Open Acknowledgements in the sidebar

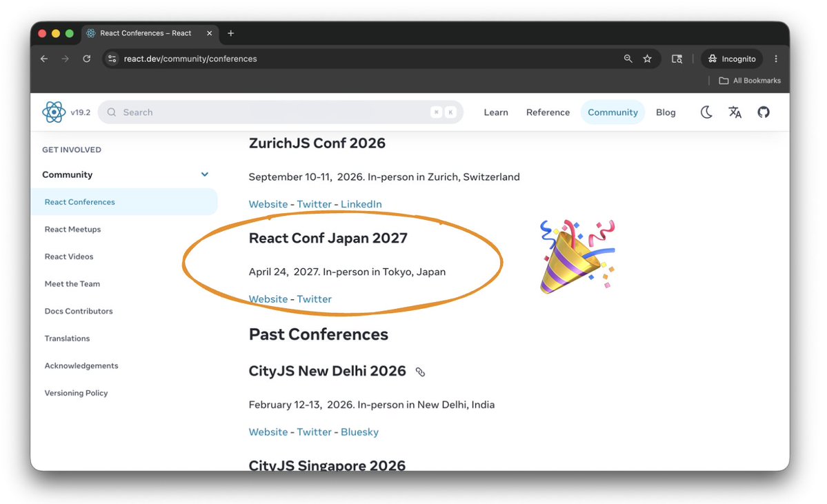click(x=81, y=366)
